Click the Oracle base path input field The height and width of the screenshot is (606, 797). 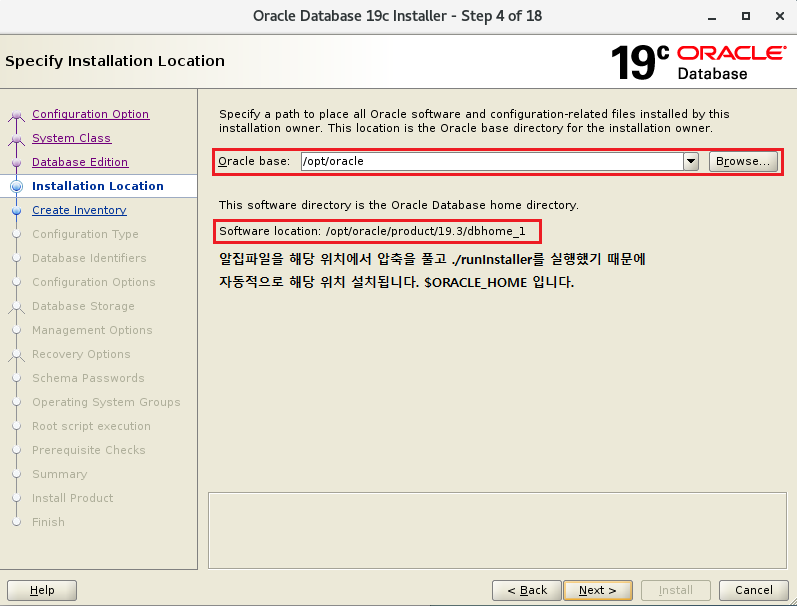pyautogui.click(x=492, y=161)
